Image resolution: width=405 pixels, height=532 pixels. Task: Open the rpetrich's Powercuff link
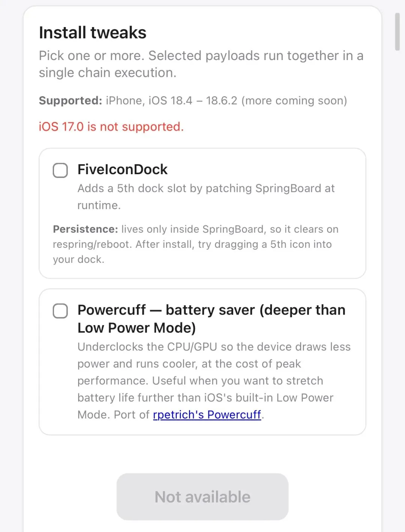(207, 414)
